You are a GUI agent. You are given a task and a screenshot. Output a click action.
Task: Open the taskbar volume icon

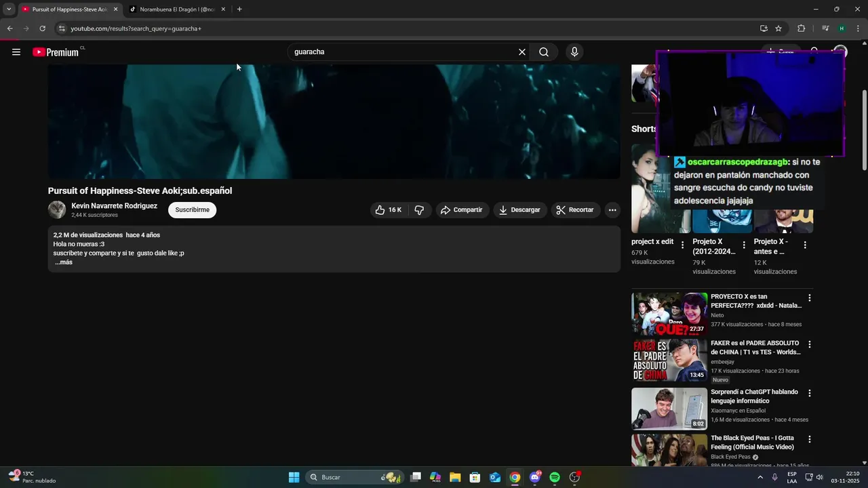[819, 477]
